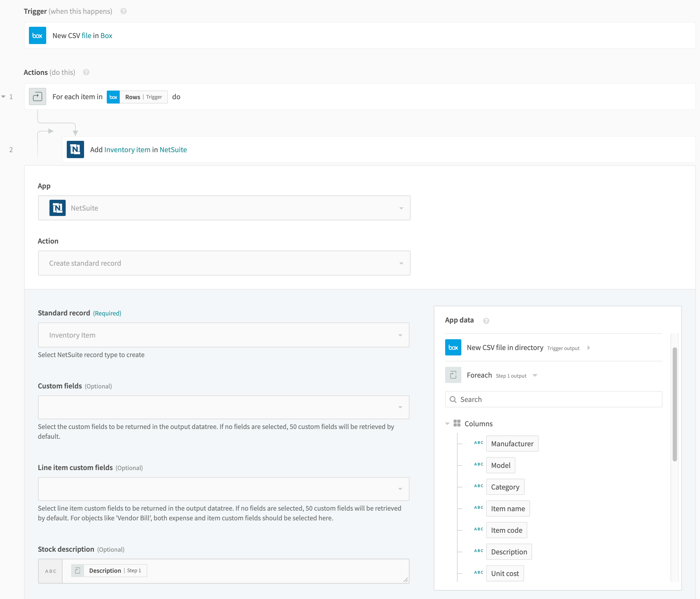Open the Custom fields dropdown
700x599 pixels.
pos(223,407)
